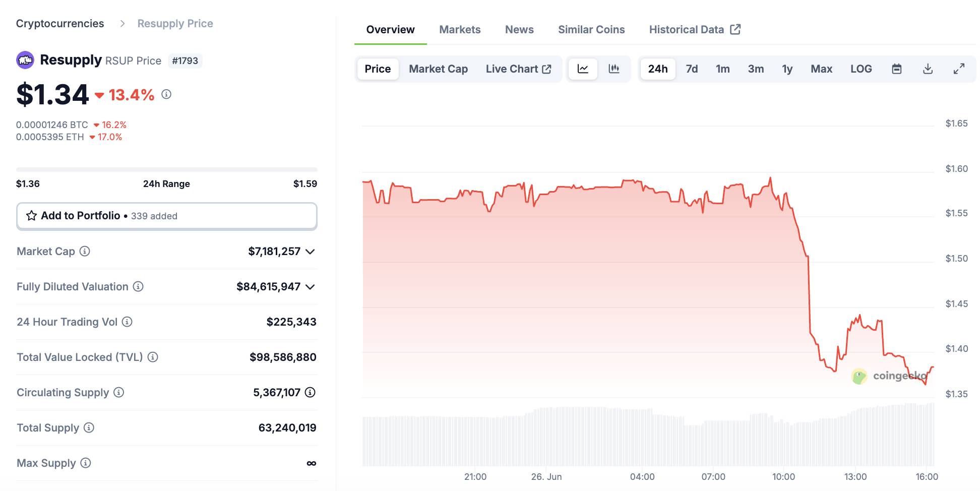
Task: Expand chart to fullscreen icon
Action: tap(959, 69)
